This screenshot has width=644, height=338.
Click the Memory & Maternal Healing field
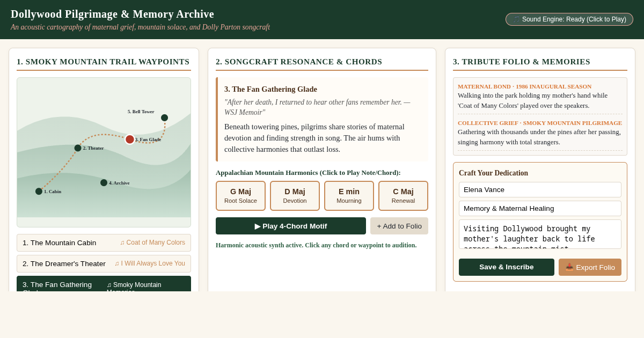(540, 208)
